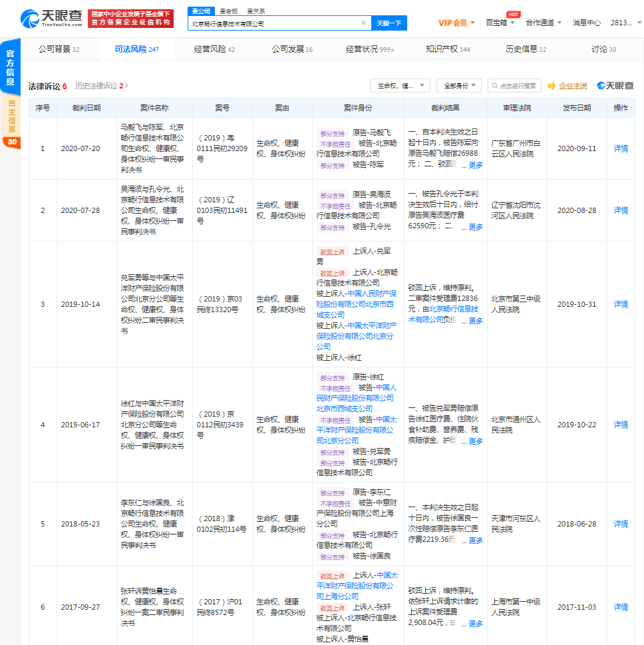Screen dimensions: 644x645
Task: Expand 更多 in row 6 judgment result
Action: [476, 624]
